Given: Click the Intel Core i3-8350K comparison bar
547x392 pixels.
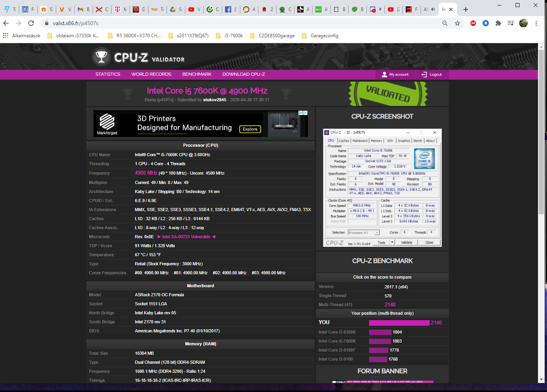Looking at the screenshot, I should [380, 332].
